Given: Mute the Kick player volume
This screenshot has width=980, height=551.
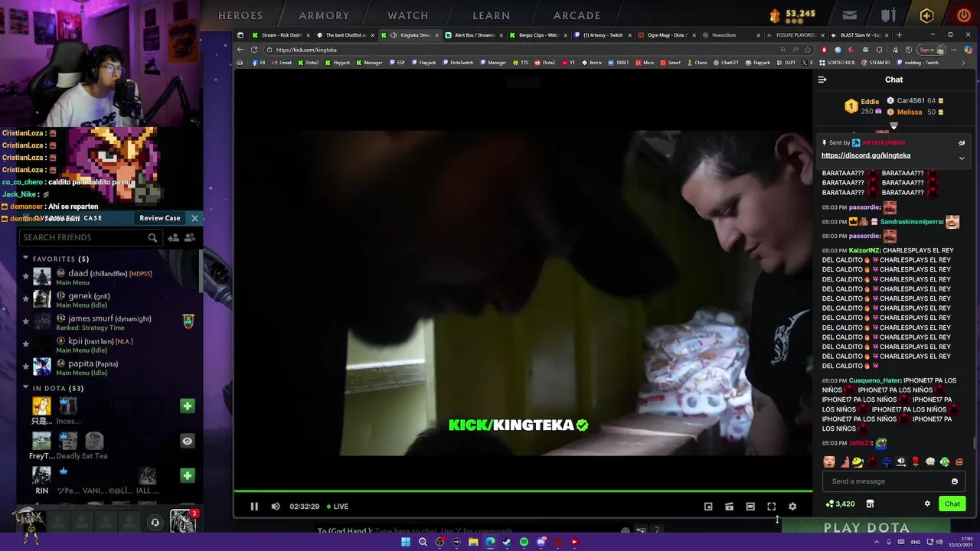Looking at the screenshot, I should tap(276, 506).
